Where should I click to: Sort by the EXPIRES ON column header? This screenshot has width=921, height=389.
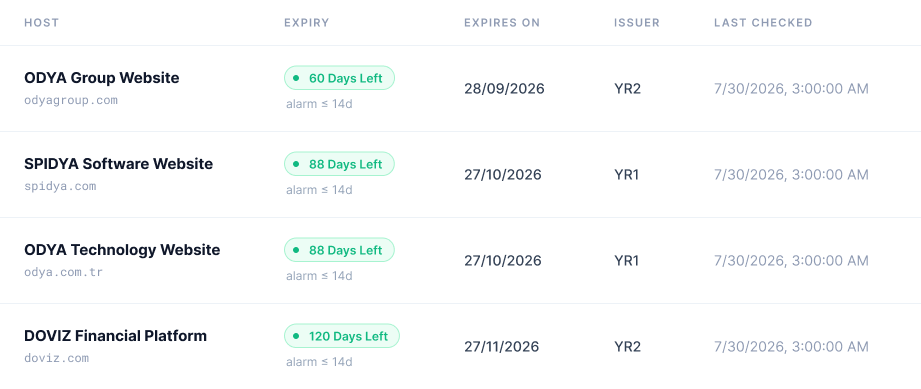pos(502,23)
